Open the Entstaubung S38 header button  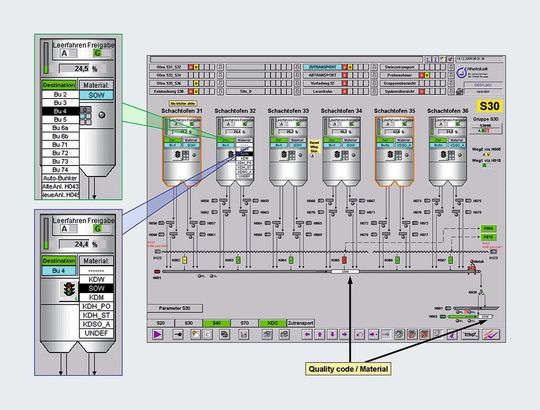click(x=169, y=92)
